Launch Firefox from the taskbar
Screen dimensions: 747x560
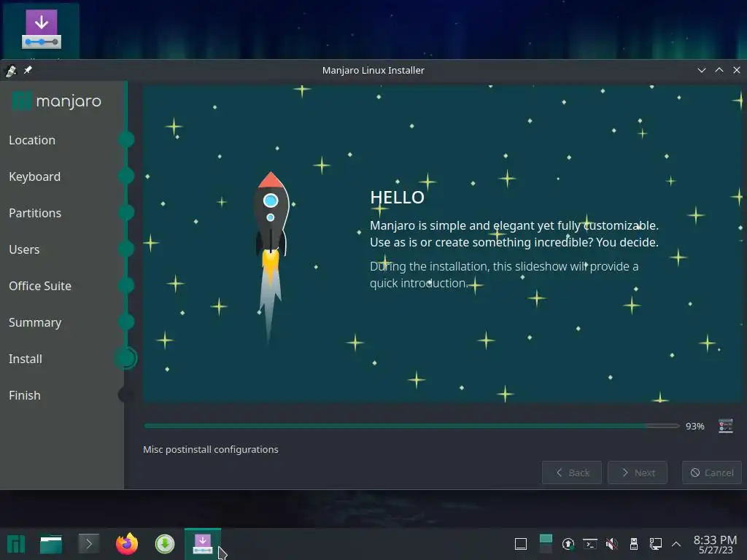127,544
